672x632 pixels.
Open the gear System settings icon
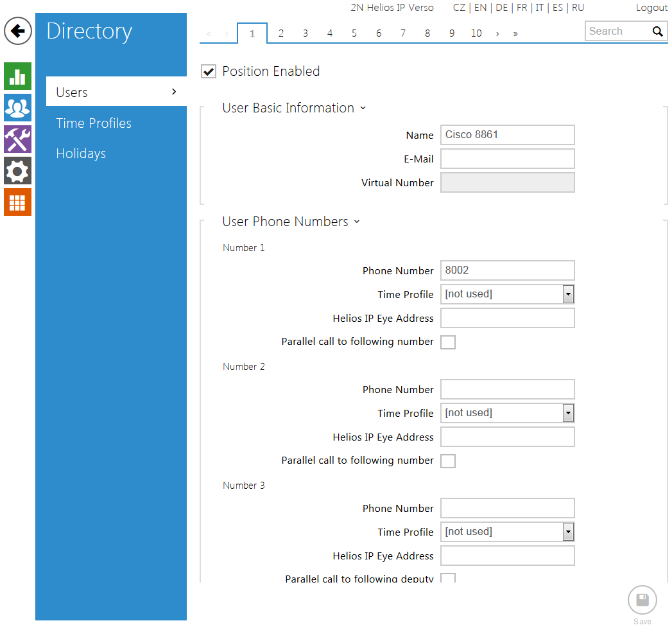tap(17, 170)
